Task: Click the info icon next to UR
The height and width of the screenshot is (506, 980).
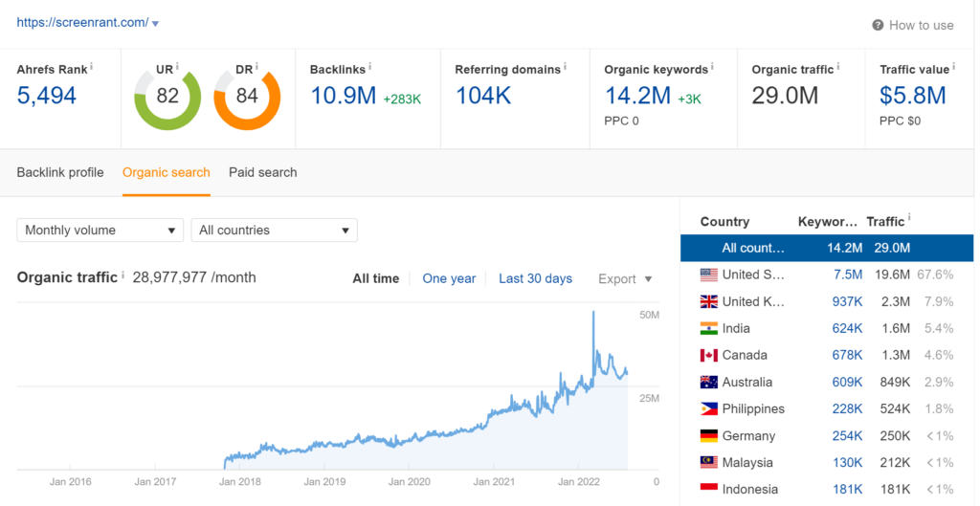Action: (177, 66)
